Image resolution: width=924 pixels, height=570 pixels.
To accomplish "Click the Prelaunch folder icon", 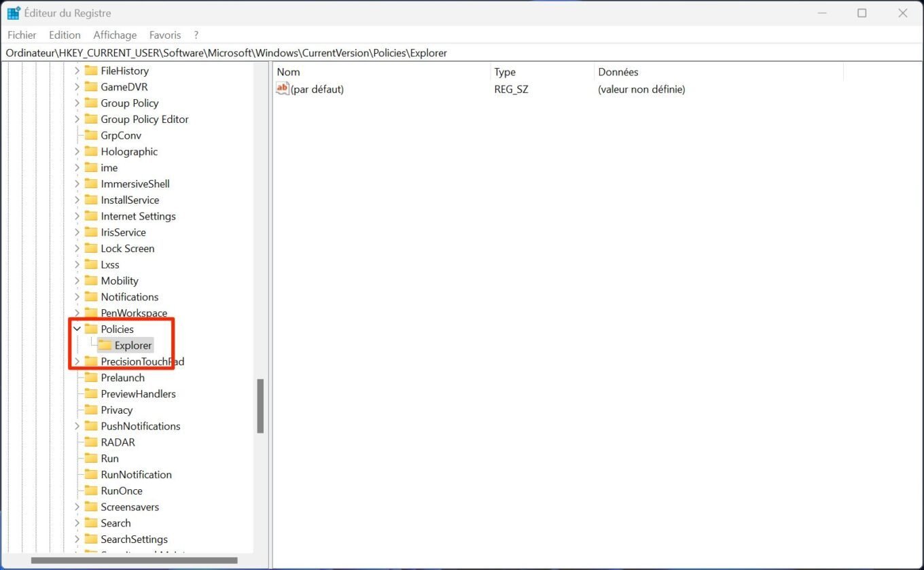I will click(91, 378).
